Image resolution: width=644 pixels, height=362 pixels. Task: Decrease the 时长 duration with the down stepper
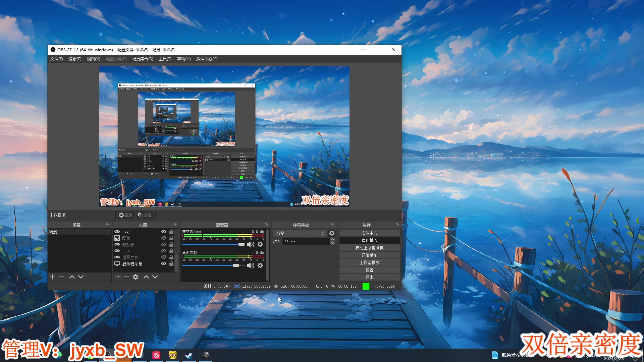coord(332,243)
